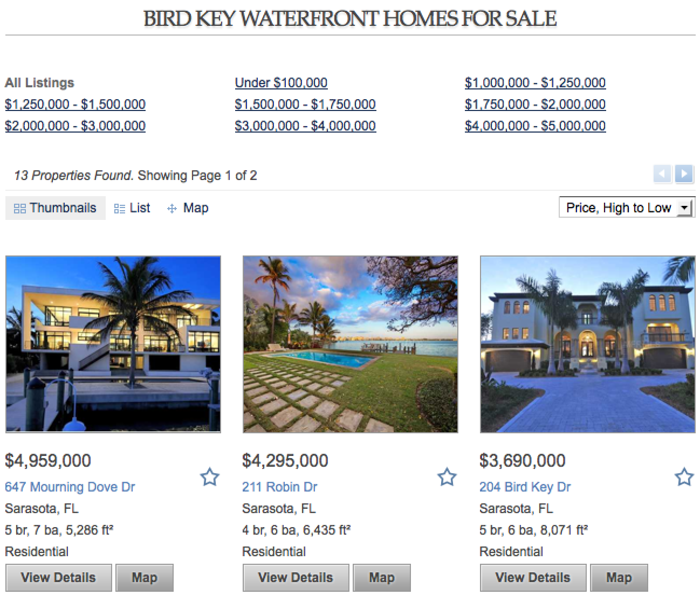This screenshot has height=595, width=700.
Task: Click previous page arrow button
Action: click(x=662, y=174)
